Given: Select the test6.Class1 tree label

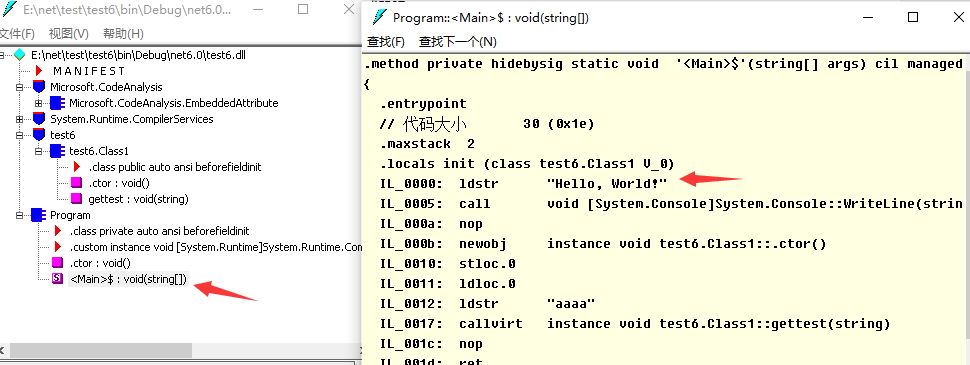Looking at the screenshot, I should coord(99,151).
